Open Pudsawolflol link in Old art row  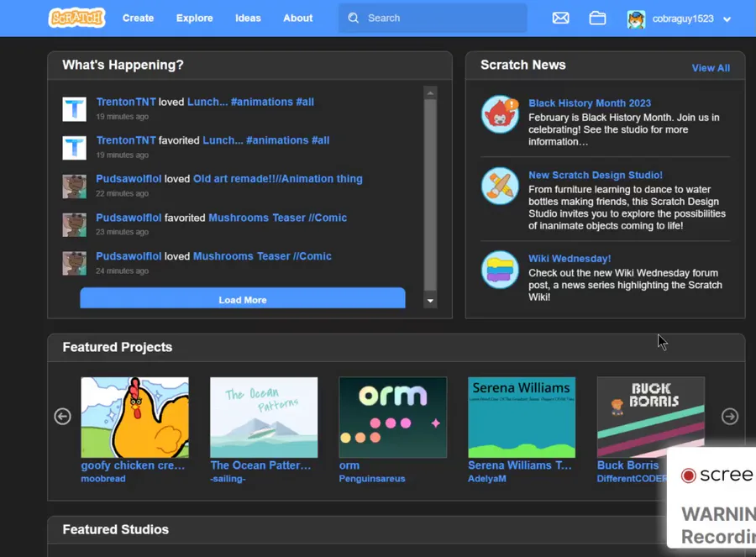point(129,179)
